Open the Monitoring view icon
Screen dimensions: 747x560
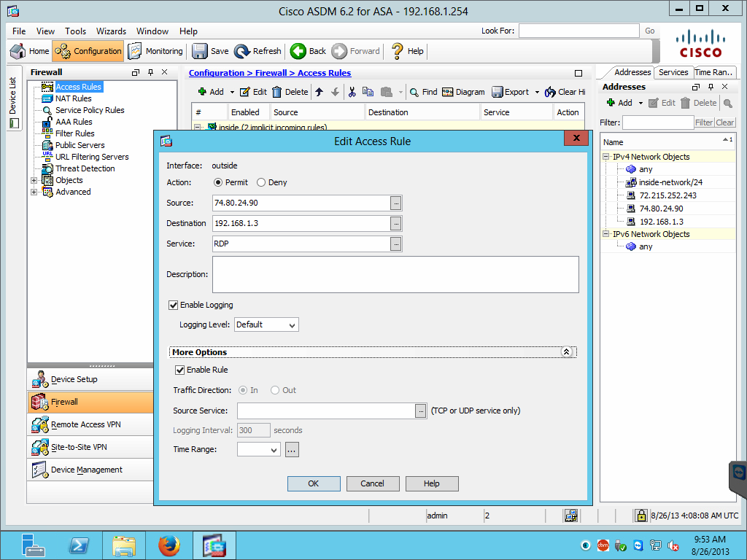(135, 51)
